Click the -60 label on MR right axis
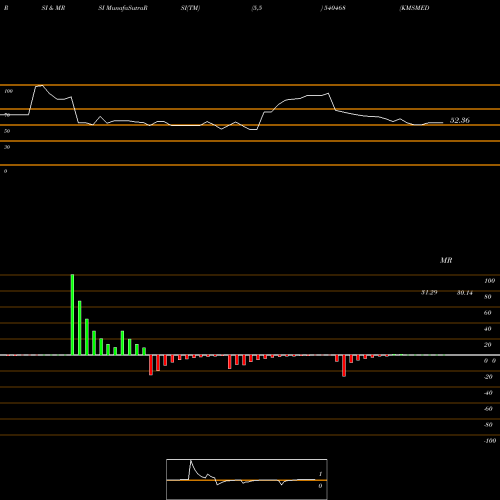This screenshot has height=500, width=500. [488, 409]
